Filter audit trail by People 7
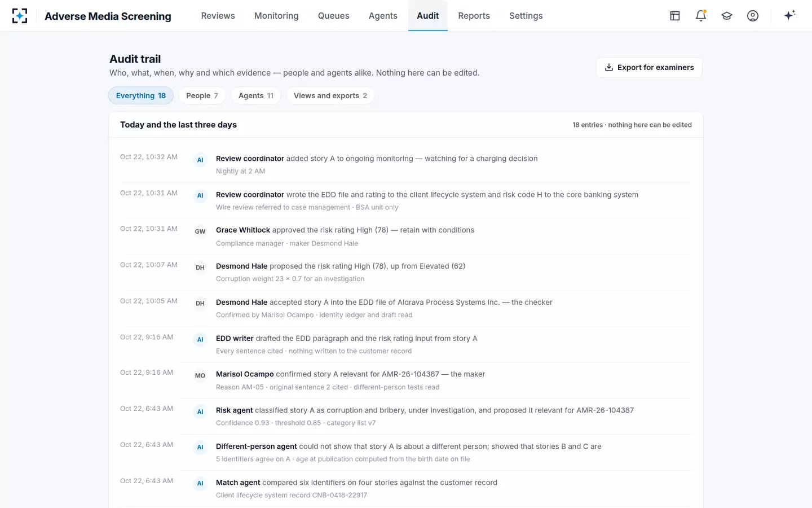The height and width of the screenshot is (508, 812). point(202,95)
